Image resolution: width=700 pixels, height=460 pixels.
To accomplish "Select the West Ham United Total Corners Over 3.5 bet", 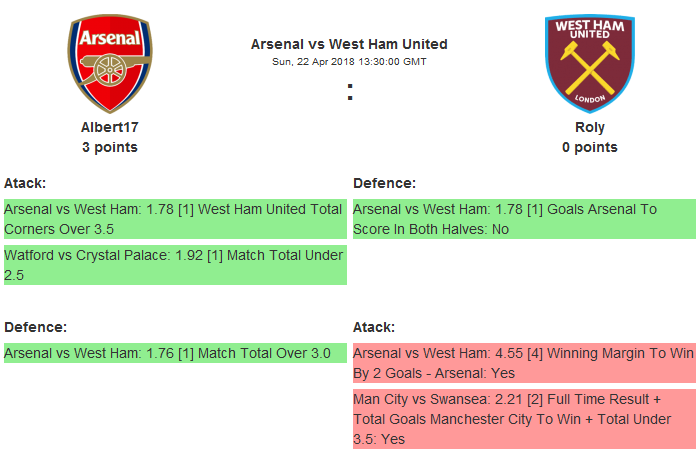I will click(x=174, y=219).
